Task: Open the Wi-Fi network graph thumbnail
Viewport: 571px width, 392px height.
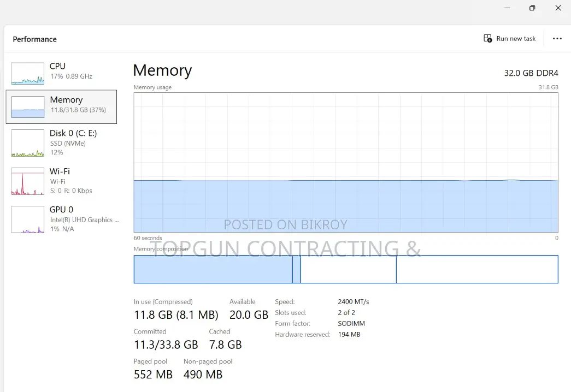Action: (x=28, y=181)
